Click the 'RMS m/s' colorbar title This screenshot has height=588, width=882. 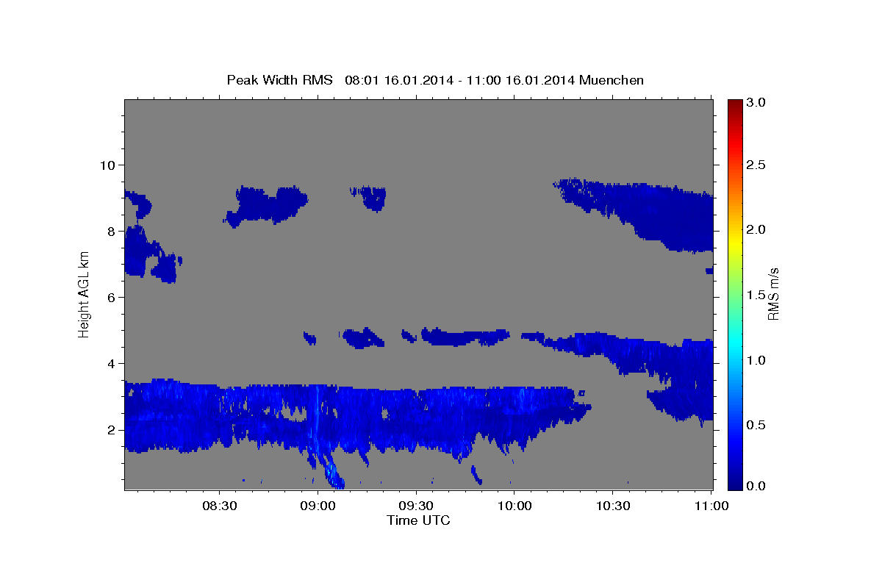click(x=773, y=295)
